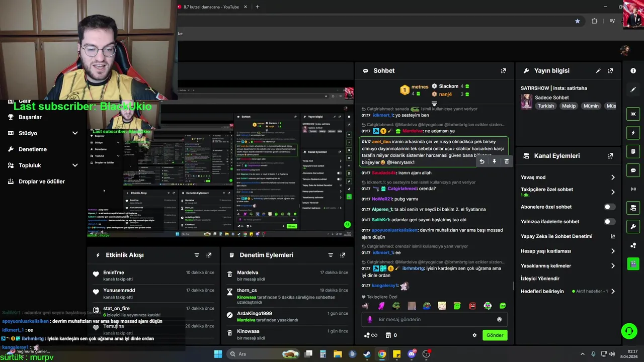644x362 pixels.
Task: Open the channel points infinity balance
Action: click(371, 335)
